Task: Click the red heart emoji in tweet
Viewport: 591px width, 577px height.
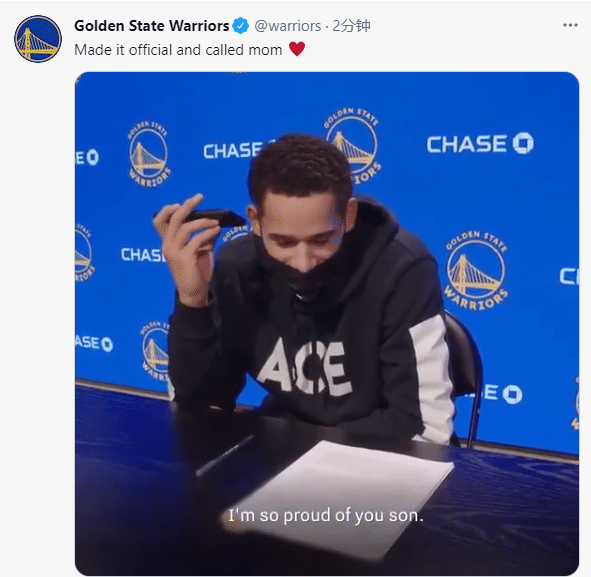Action: (x=297, y=49)
